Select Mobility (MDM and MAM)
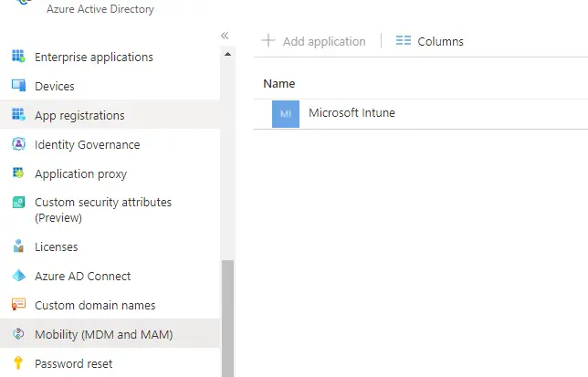 [x=110, y=334]
